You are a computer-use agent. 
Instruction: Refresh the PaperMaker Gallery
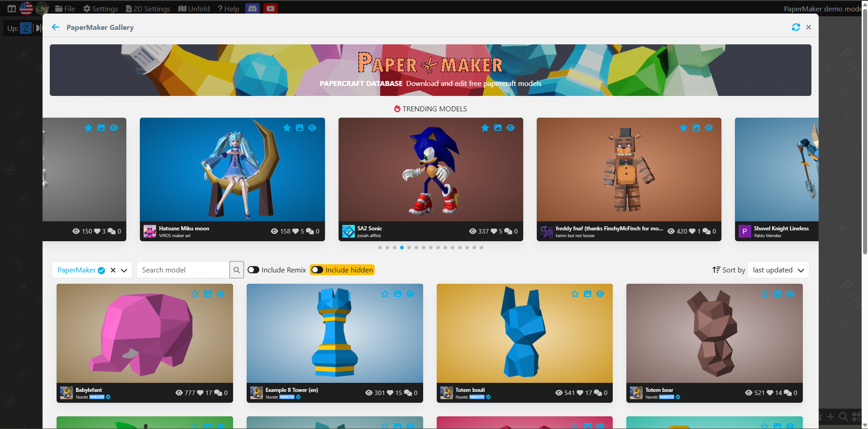(x=796, y=27)
